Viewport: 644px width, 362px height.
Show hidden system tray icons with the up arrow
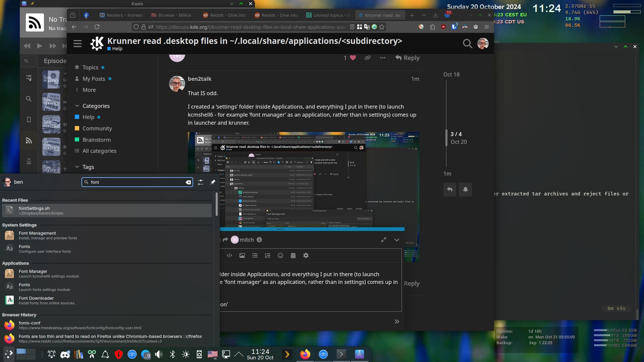(x=239, y=354)
